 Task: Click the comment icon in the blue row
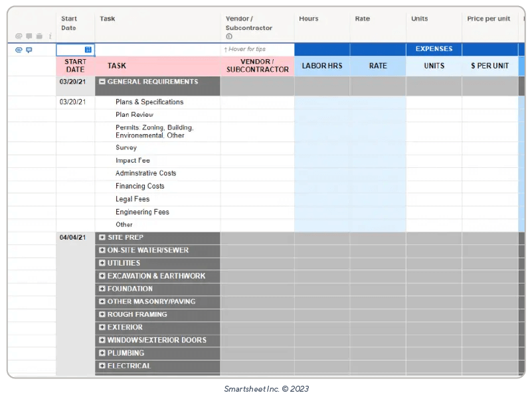pos(29,49)
